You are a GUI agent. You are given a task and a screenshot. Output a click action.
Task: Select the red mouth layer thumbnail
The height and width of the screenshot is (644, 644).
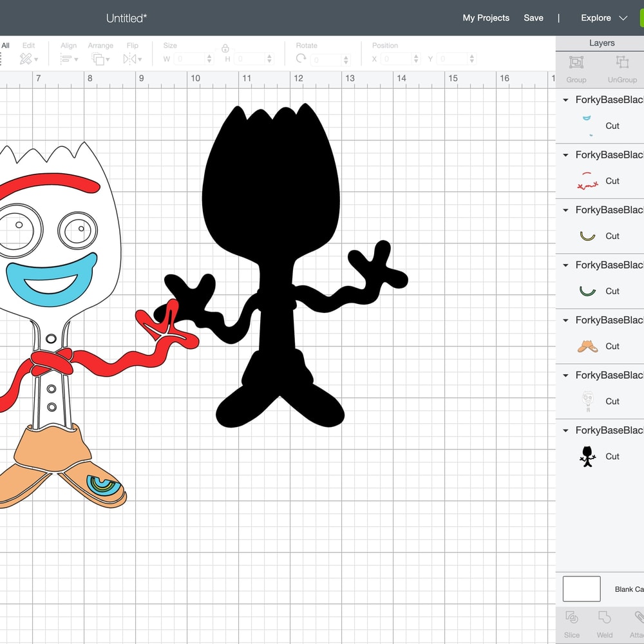587,181
